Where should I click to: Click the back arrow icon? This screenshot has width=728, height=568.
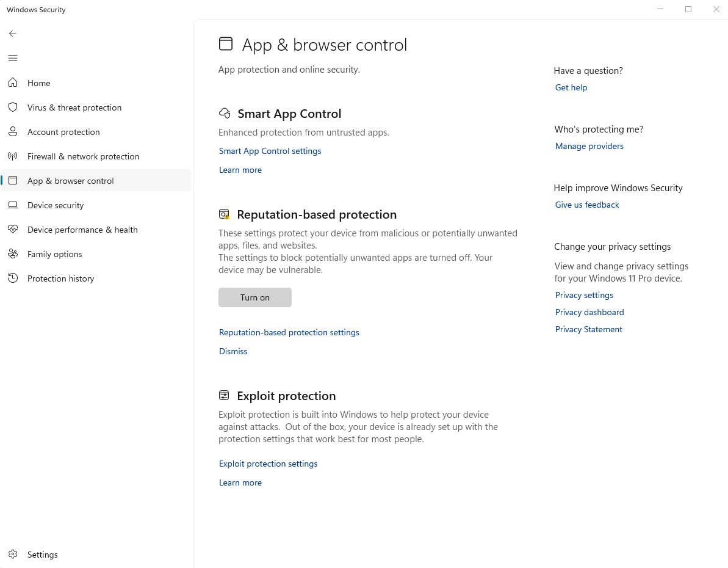pos(13,34)
